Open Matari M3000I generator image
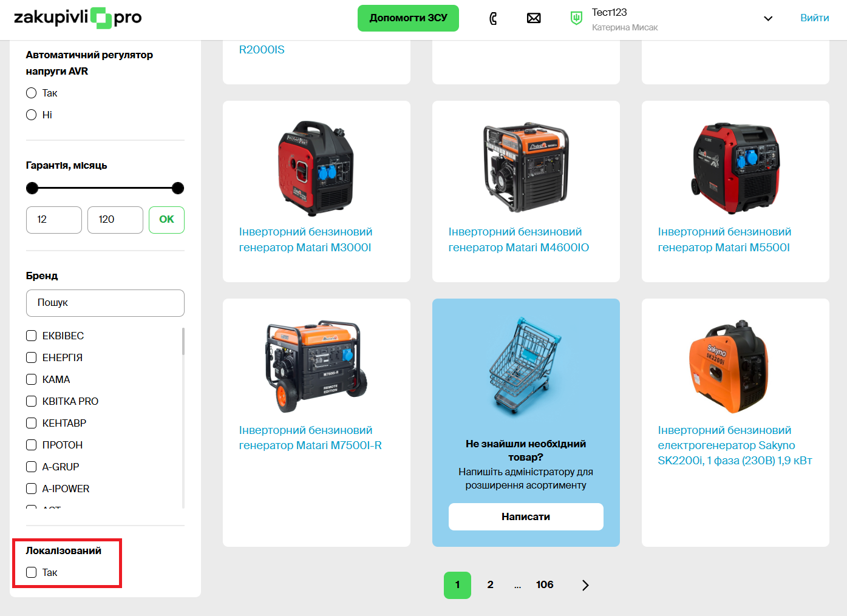 click(316, 168)
